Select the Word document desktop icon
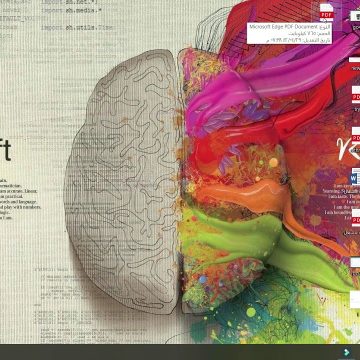The image size is (360, 360). coord(356,176)
